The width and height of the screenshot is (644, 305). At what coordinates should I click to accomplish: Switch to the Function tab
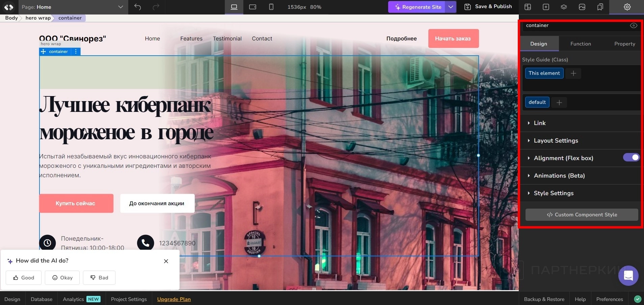(581, 44)
